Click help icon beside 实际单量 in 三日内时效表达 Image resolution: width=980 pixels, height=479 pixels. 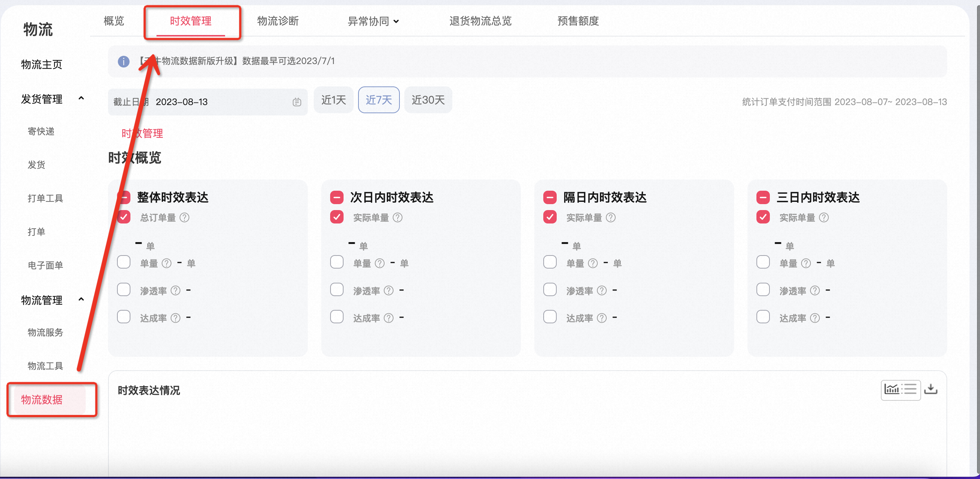(x=823, y=218)
